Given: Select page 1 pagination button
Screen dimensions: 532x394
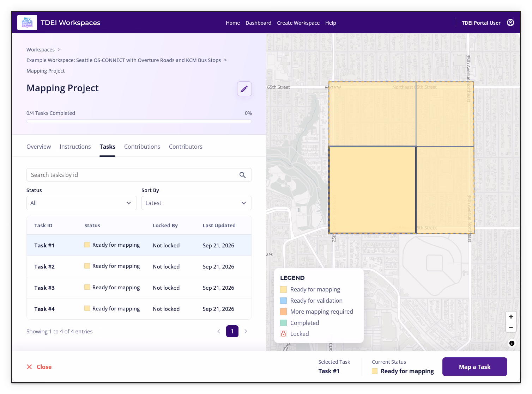Looking at the screenshot, I should 232,331.
